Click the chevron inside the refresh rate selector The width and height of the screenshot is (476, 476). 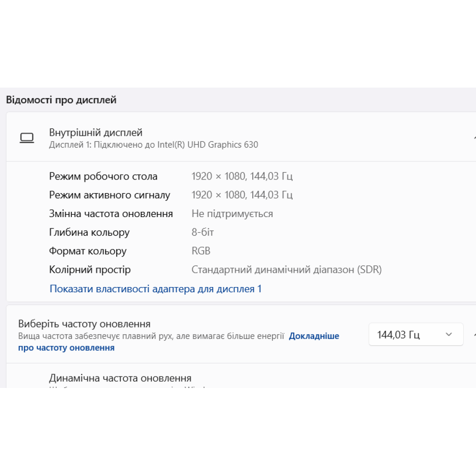coord(448,334)
